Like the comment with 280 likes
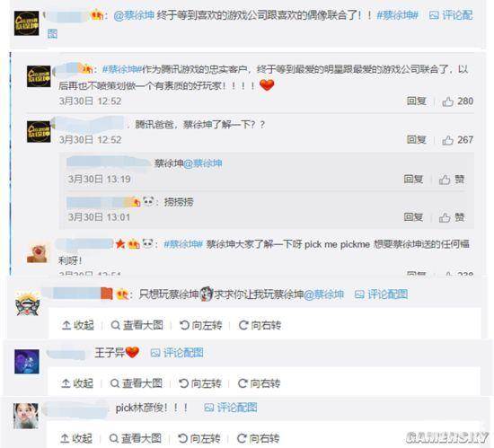The height and width of the screenshot is (448, 494). coord(457,101)
